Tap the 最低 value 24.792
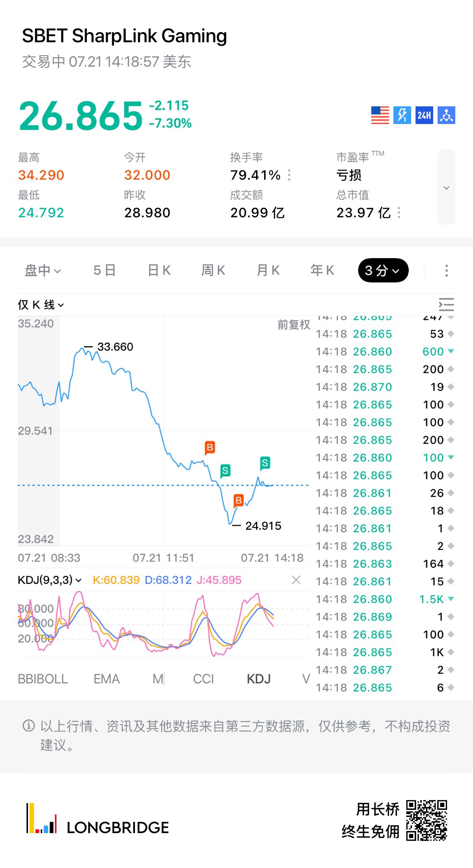473x868 pixels. click(41, 213)
